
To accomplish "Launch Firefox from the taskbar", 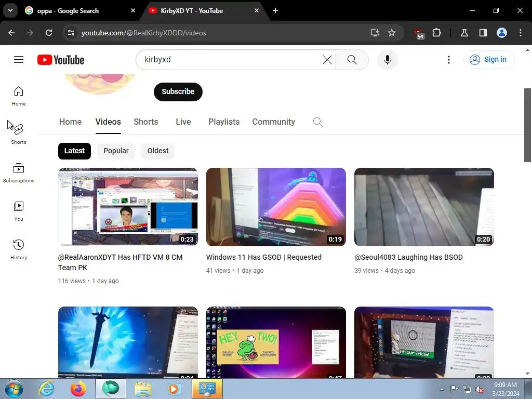I will click(78, 389).
